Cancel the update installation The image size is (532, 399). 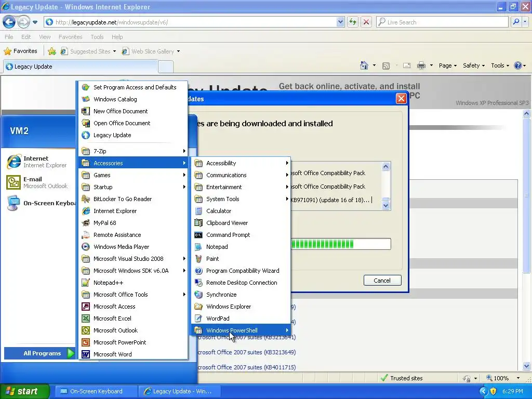382,280
